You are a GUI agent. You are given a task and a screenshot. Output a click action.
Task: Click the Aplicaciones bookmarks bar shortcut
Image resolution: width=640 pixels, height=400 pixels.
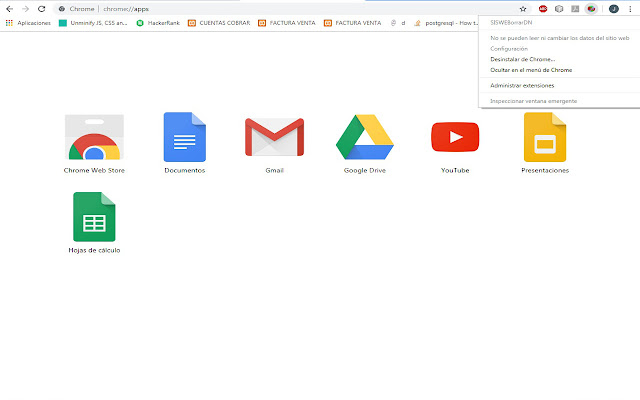[28, 23]
